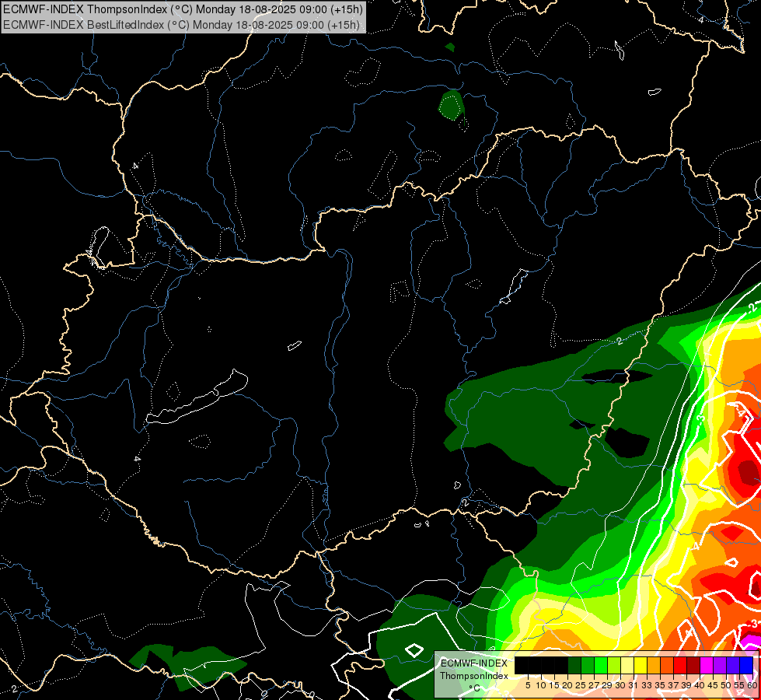Pick the violet 50–55 legend swatch
The image size is (761, 700).
733,665
